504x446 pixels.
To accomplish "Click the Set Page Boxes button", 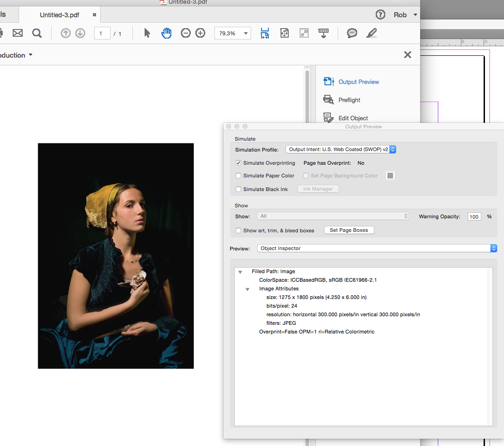I will pyautogui.click(x=349, y=230).
